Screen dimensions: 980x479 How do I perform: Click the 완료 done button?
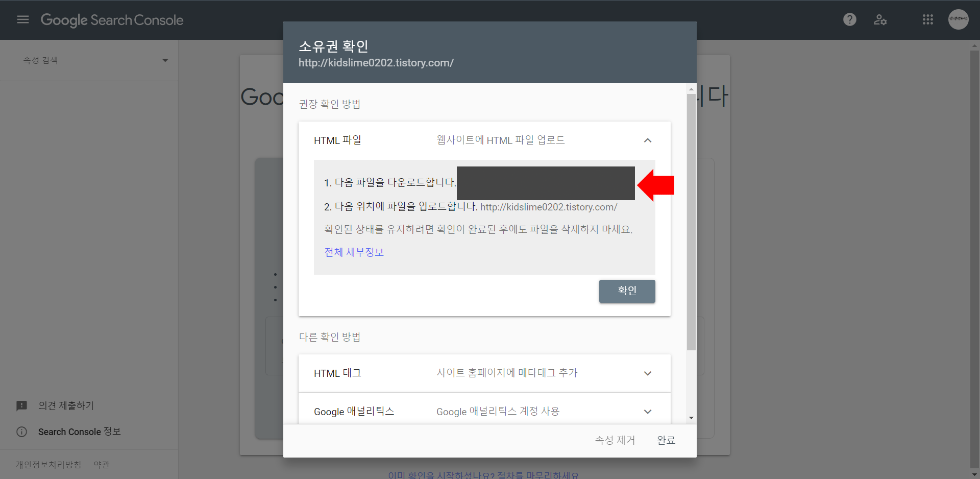click(666, 440)
